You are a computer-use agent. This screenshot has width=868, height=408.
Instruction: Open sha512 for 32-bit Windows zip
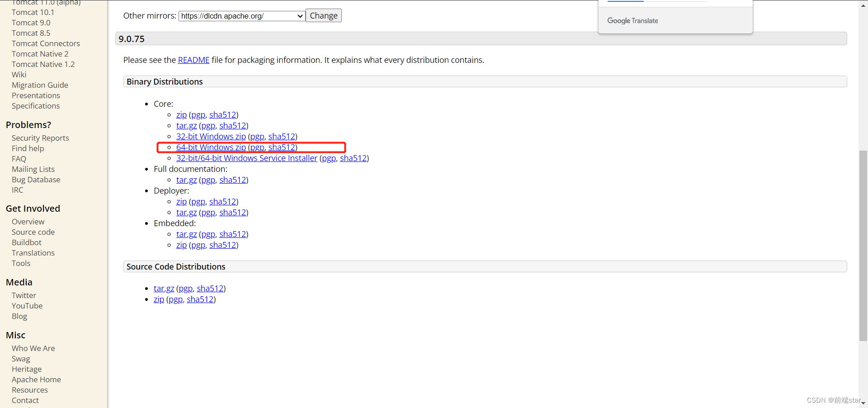coord(282,137)
